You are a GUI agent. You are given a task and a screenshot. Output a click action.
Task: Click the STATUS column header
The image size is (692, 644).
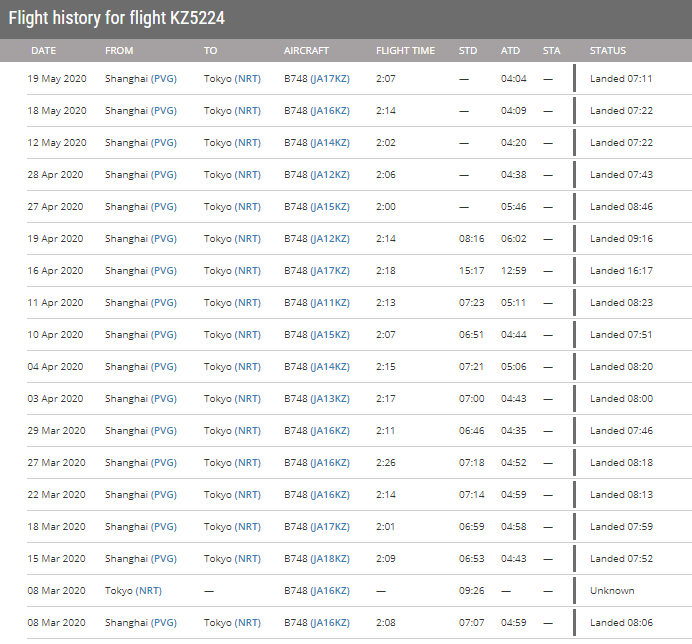[x=608, y=51]
